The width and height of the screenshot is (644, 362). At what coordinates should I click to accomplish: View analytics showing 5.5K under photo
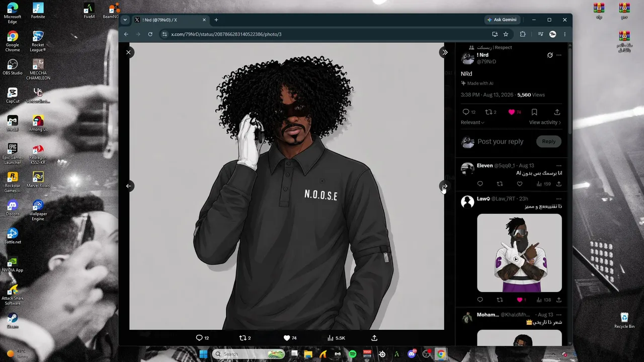click(336, 338)
